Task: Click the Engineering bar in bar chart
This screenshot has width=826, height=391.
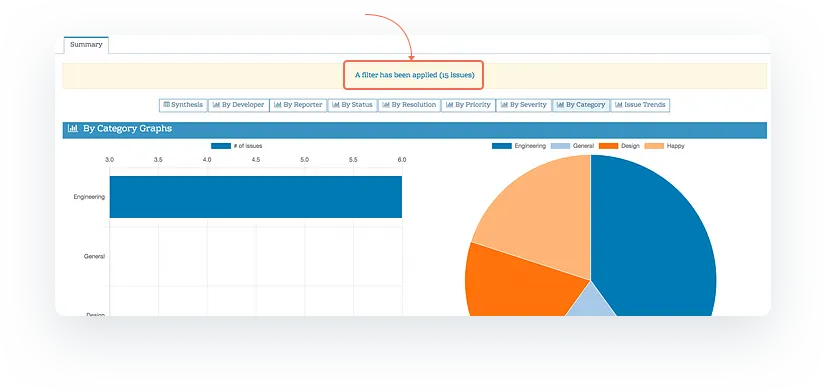Action: pos(255,197)
